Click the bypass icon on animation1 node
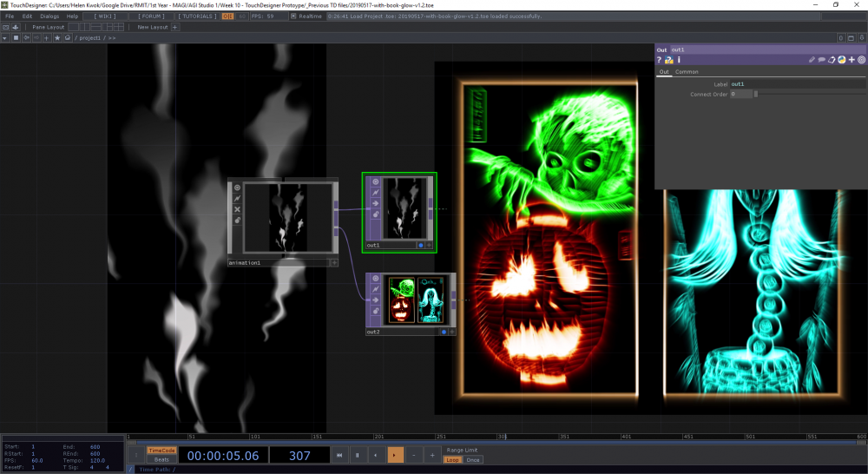This screenshot has width=868, height=474. pos(237,198)
